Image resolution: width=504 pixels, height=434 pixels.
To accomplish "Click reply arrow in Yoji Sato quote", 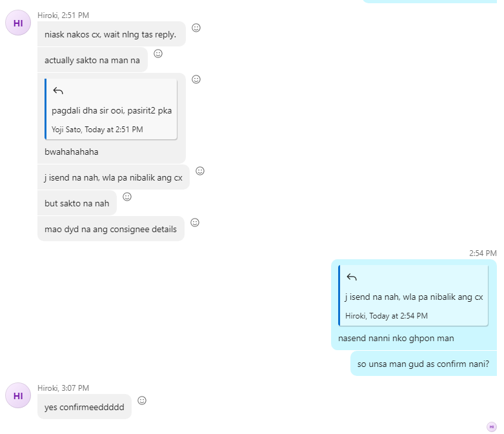I will coord(58,91).
